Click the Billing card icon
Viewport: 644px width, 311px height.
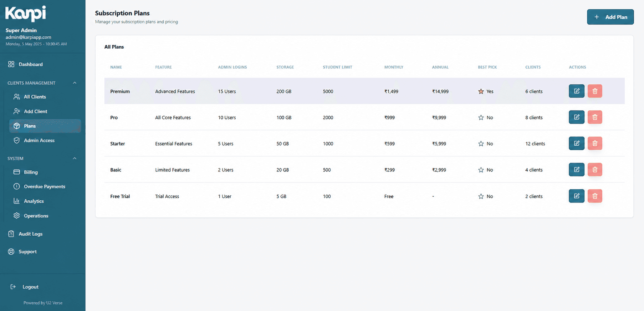[x=17, y=172]
